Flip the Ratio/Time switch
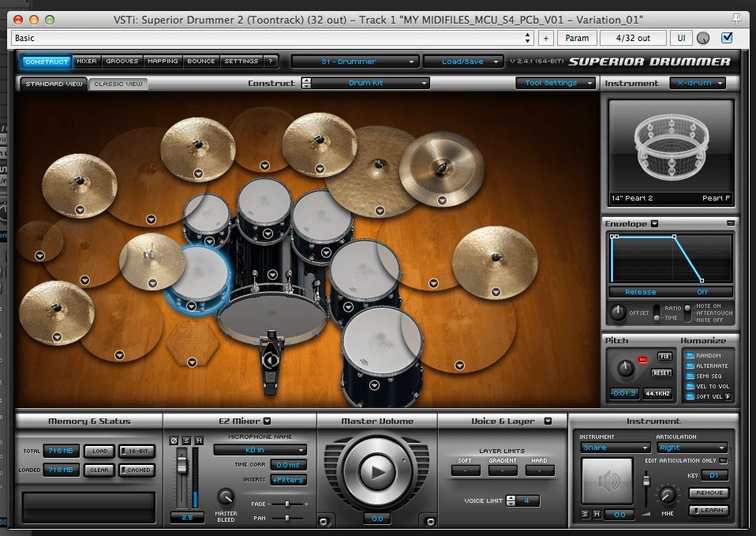Screen dimensions: 756x536 point(657,313)
